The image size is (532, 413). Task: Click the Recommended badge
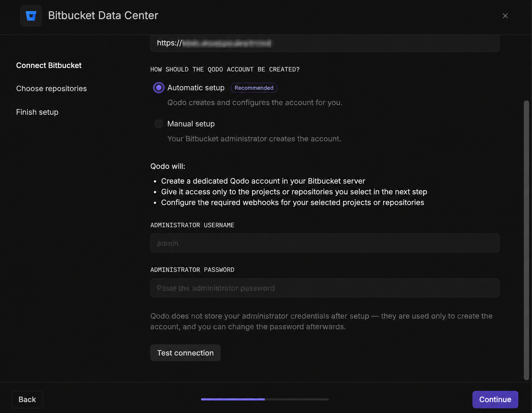(254, 88)
